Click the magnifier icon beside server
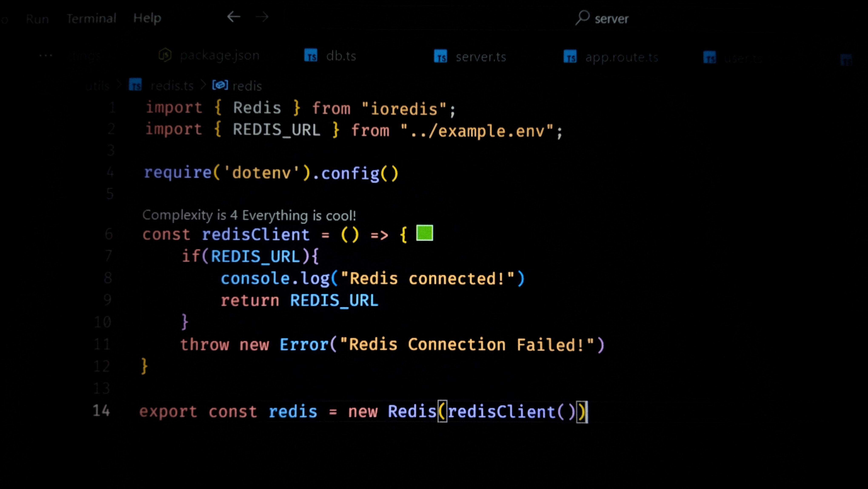Viewport: 868px width, 489px height. point(582,17)
